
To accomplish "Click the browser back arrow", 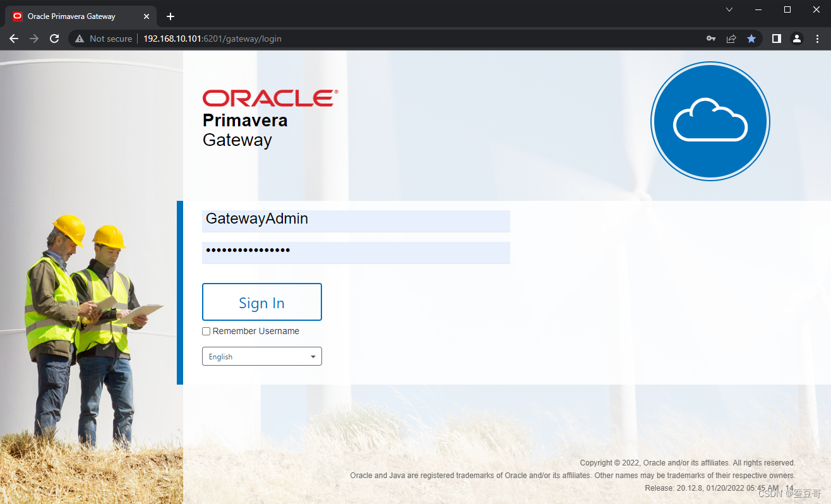I will [x=14, y=39].
